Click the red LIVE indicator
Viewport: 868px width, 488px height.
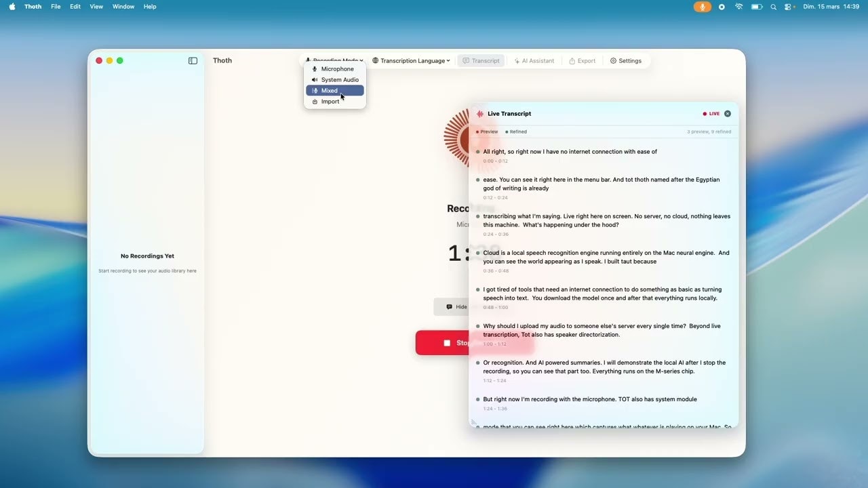(711, 114)
